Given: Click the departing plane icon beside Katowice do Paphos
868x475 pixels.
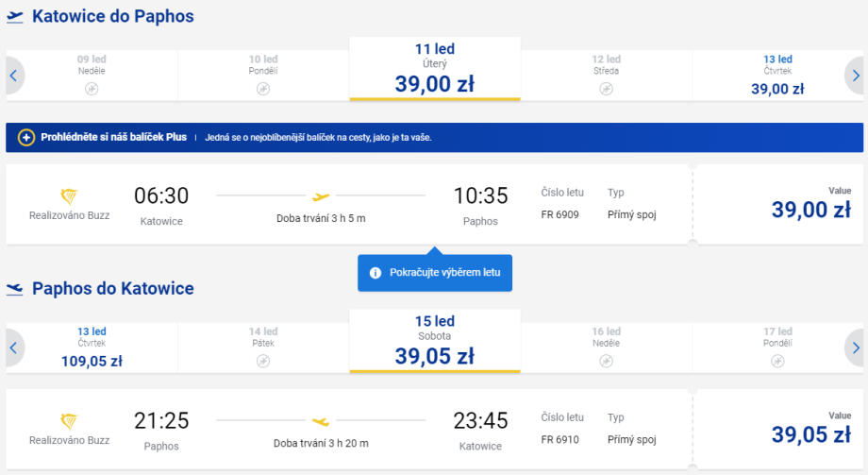Looking at the screenshot, I should pyautogui.click(x=15, y=17).
